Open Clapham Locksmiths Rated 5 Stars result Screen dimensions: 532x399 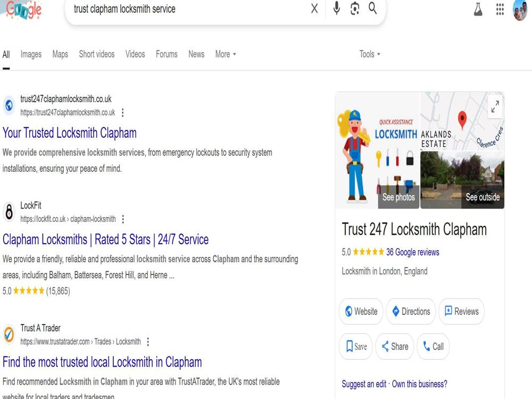pos(105,239)
